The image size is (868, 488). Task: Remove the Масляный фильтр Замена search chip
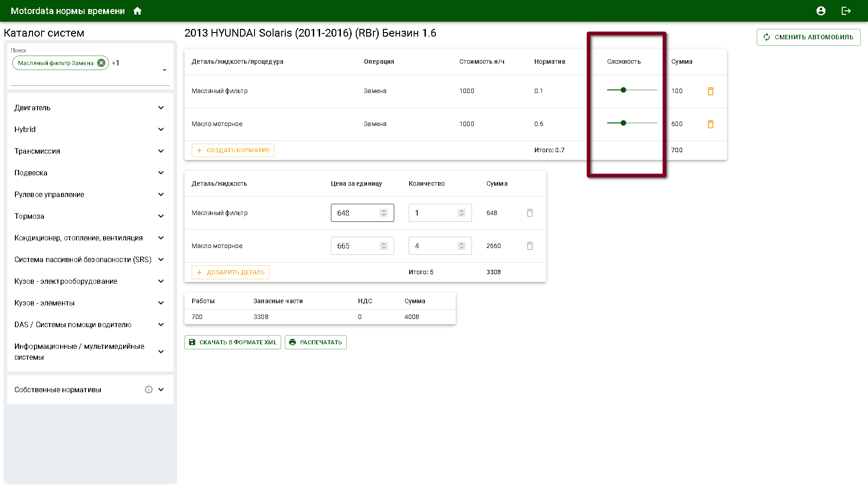(101, 63)
